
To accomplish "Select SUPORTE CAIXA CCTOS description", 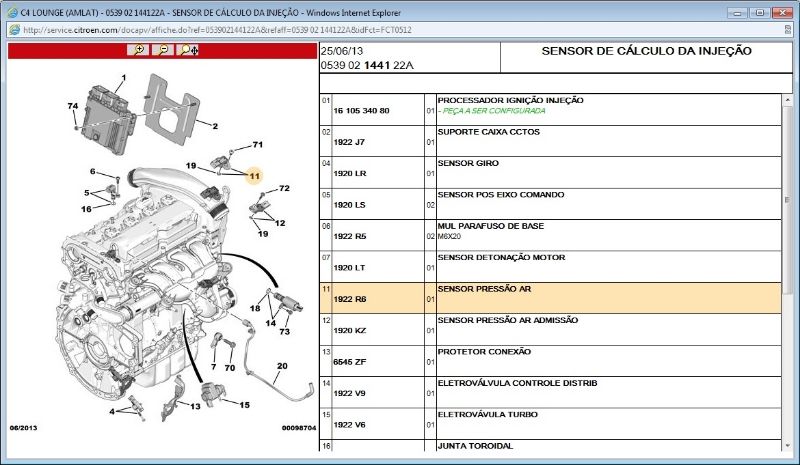I will click(488, 132).
